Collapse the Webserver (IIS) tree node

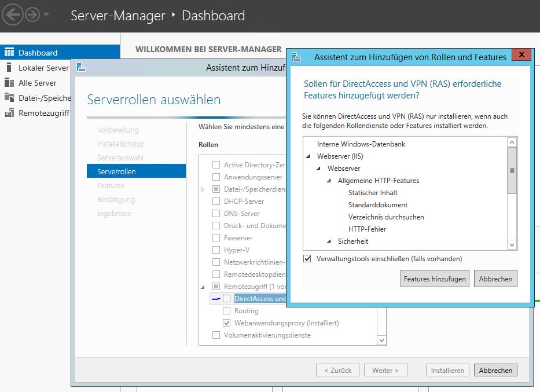pos(308,156)
